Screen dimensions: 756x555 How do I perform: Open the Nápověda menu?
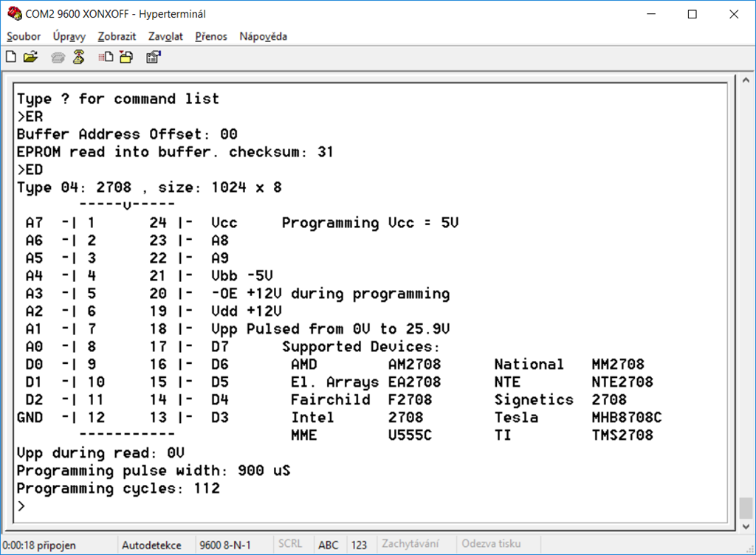[x=263, y=36]
